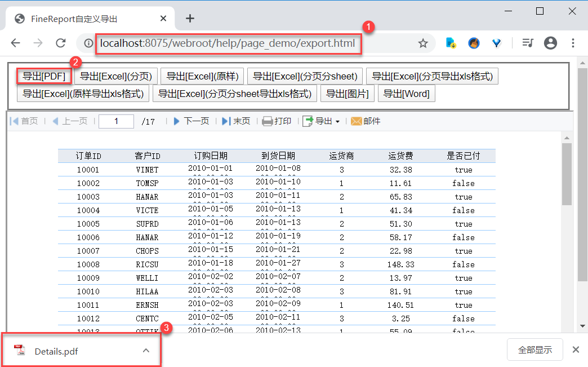588x367 pixels.
Task: Click the 导出[Excel](原样) button
Action: coord(203,76)
